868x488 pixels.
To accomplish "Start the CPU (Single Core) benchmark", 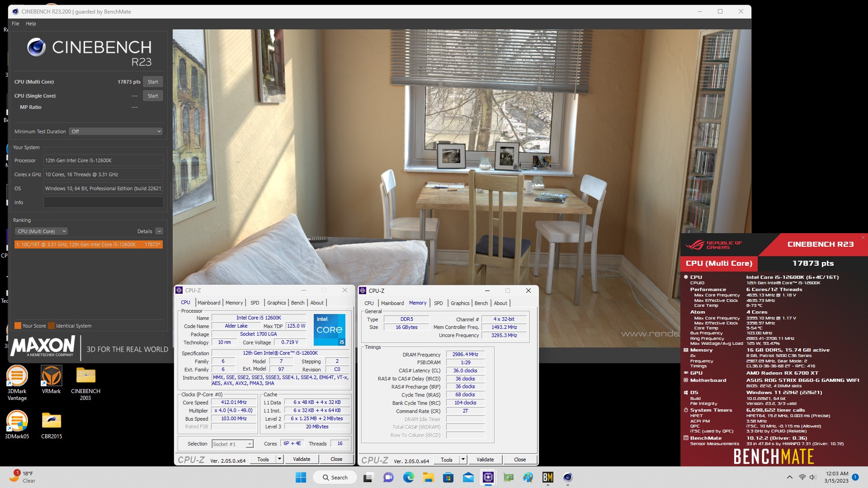I will point(153,96).
